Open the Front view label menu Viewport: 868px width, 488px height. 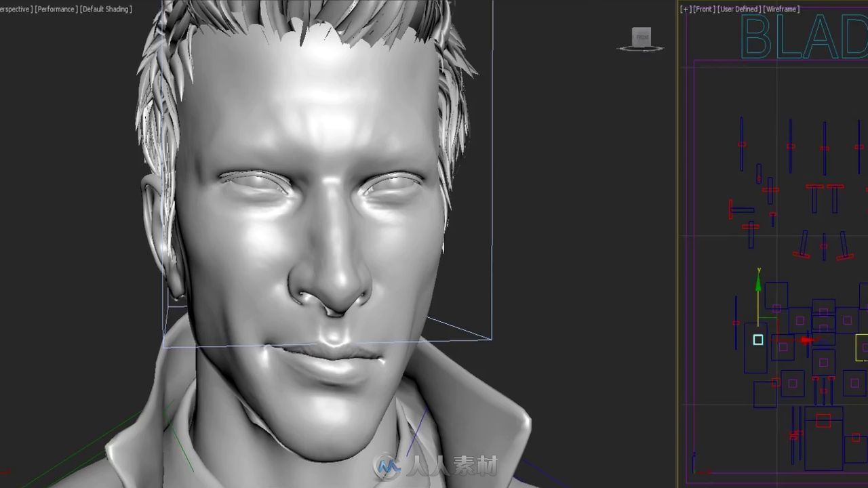[x=704, y=9]
